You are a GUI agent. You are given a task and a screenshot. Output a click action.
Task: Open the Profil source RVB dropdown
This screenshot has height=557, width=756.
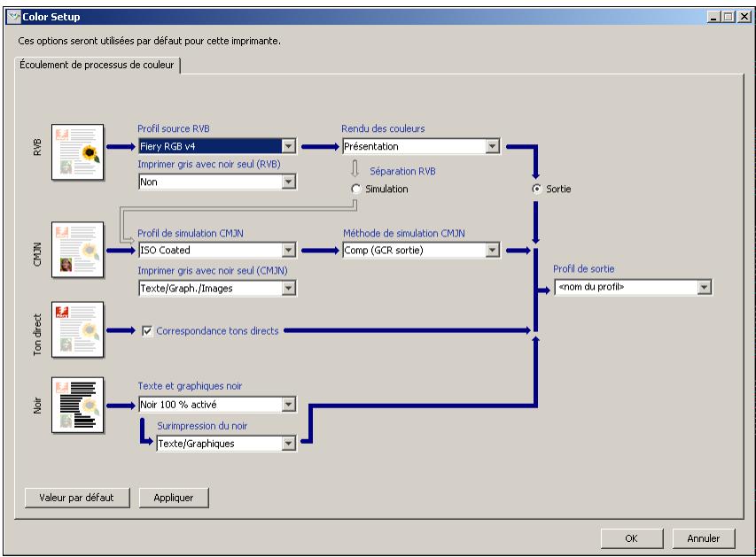(x=217, y=146)
